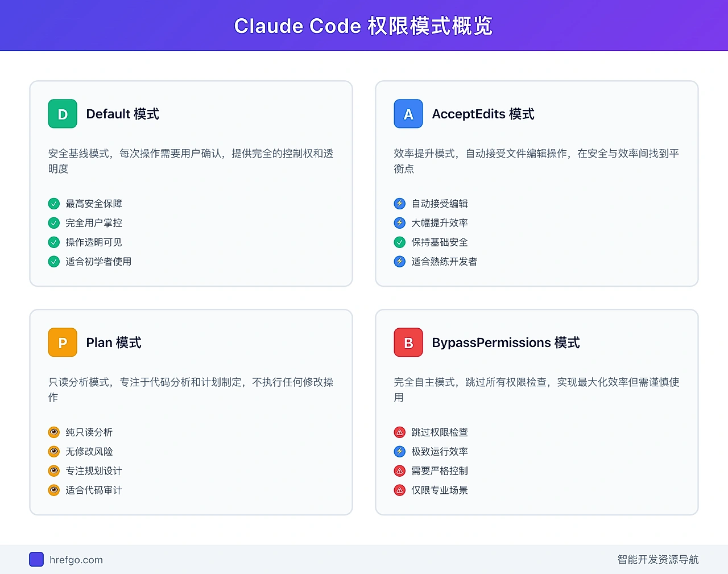
Task: Click the 需要严格控制 list item text
Action: coord(440,471)
